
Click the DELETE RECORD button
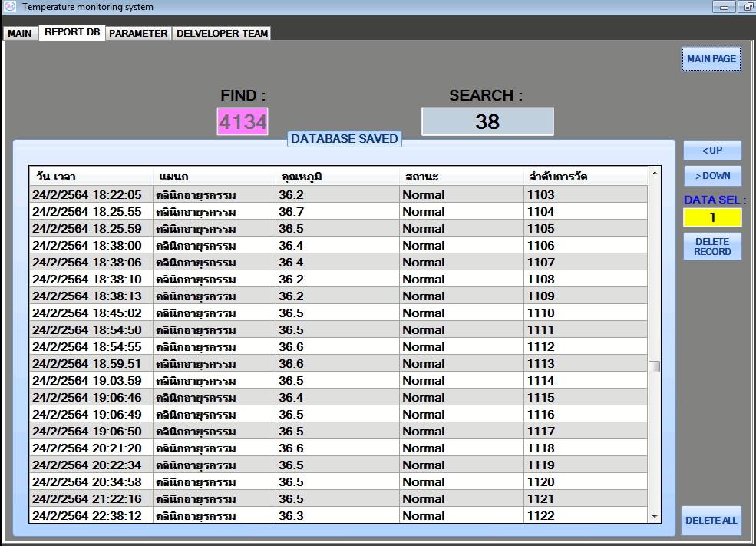(x=712, y=247)
